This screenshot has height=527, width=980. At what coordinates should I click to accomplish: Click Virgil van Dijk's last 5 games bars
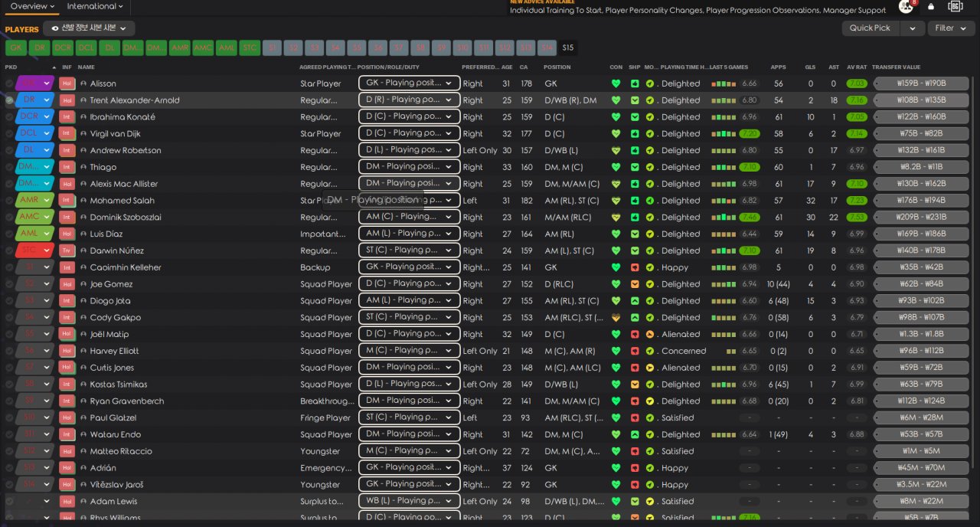tap(724, 134)
